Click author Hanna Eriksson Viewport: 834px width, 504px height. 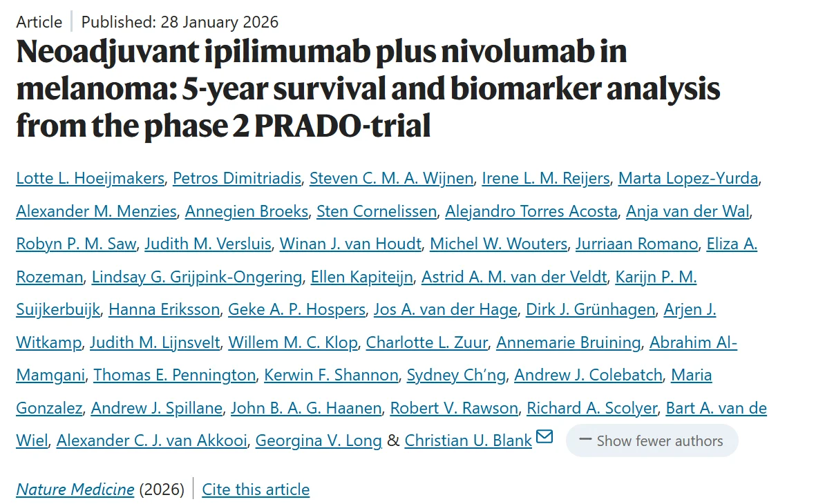point(164,309)
